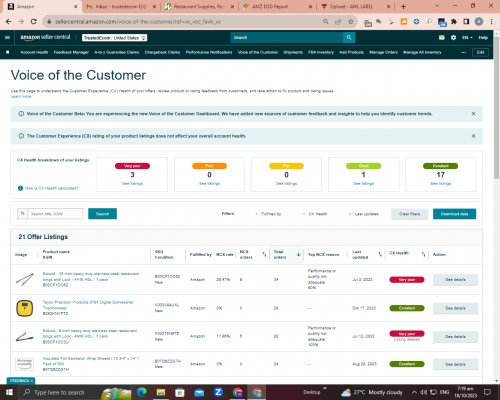This screenshot has width=500, height=400.
Task: Click the teal Search button beside ASIN field
Action: [x=102, y=214]
